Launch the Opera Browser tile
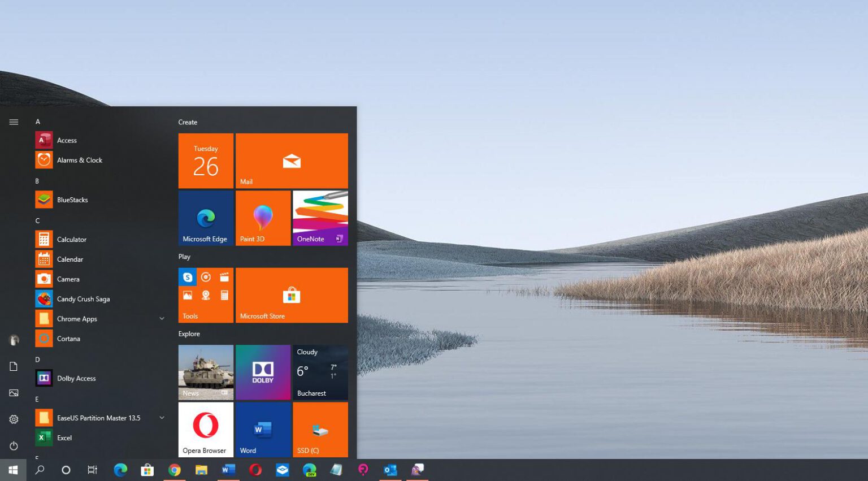This screenshot has height=481, width=868. pos(206,430)
